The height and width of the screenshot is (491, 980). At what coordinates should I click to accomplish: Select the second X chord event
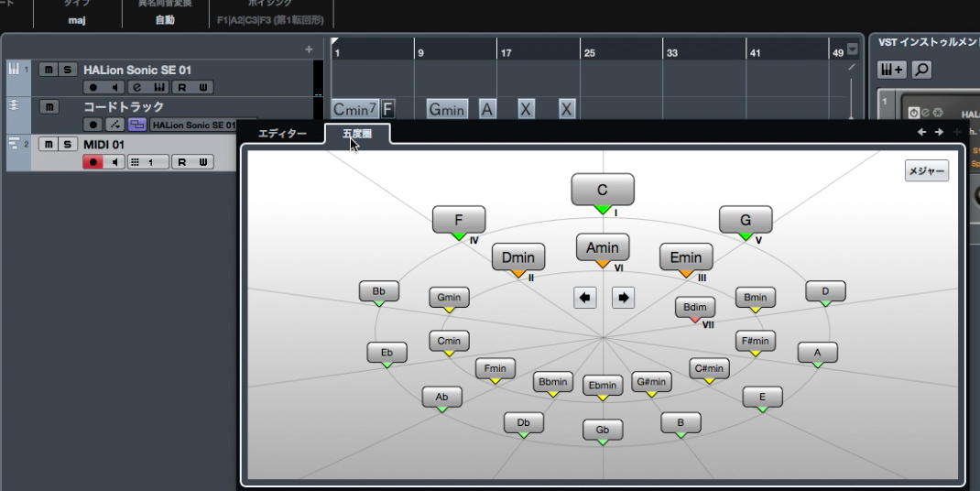click(x=566, y=109)
